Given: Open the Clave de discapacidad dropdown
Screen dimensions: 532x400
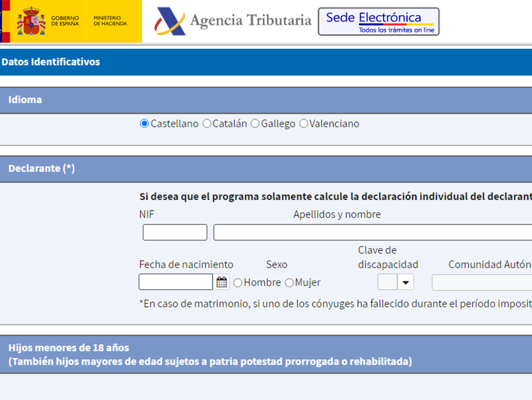Looking at the screenshot, I should 406,282.
